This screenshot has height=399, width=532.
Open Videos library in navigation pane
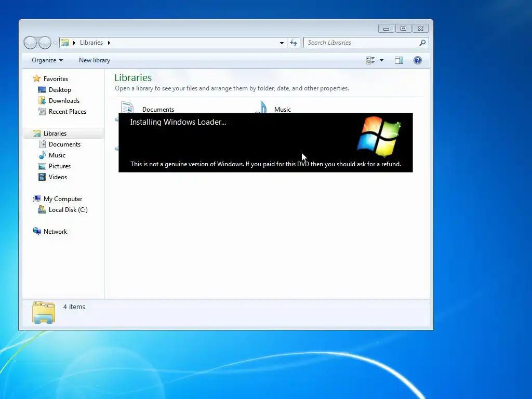coord(58,177)
